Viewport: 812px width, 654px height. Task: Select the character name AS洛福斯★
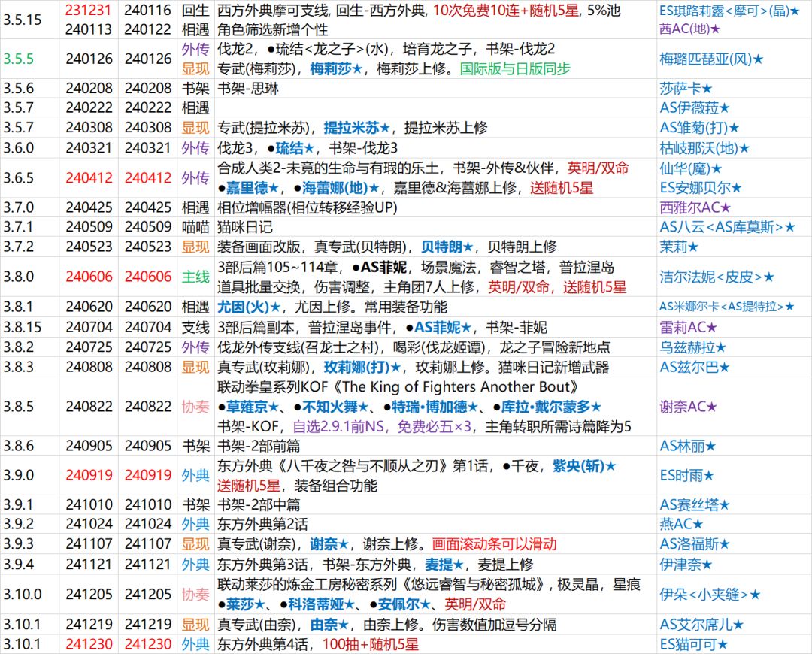[x=695, y=544]
